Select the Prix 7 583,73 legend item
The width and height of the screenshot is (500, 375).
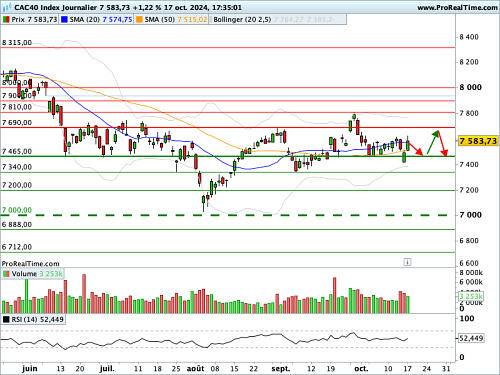tap(30, 20)
